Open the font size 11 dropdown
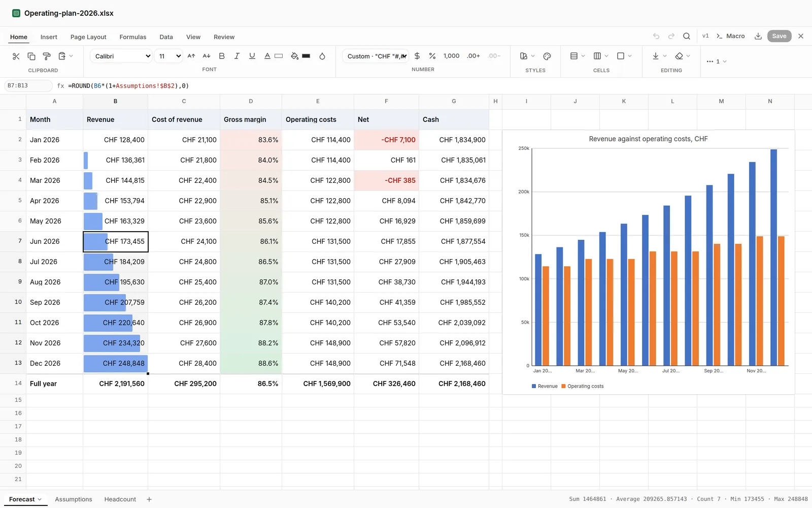This screenshot has height=508, width=812. point(170,56)
